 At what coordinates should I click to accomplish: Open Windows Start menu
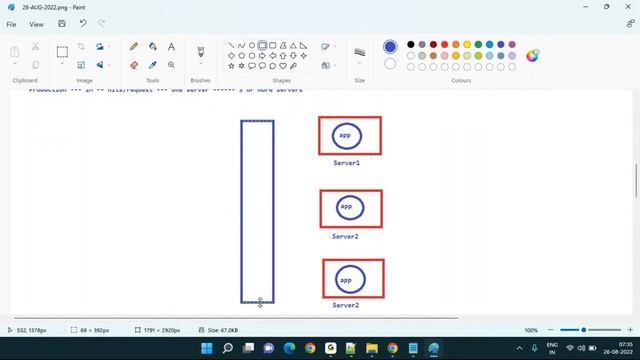coord(207,348)
